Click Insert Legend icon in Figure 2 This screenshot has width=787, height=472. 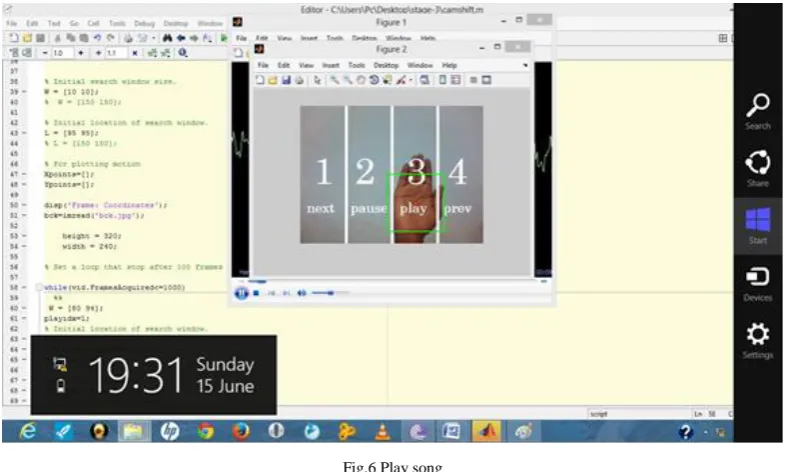tap(455, 80)
